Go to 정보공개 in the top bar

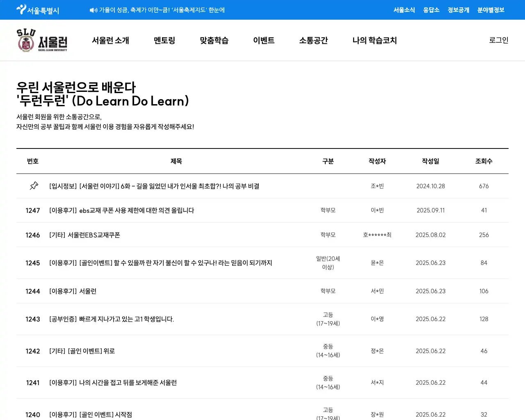[x=458, y=10]
